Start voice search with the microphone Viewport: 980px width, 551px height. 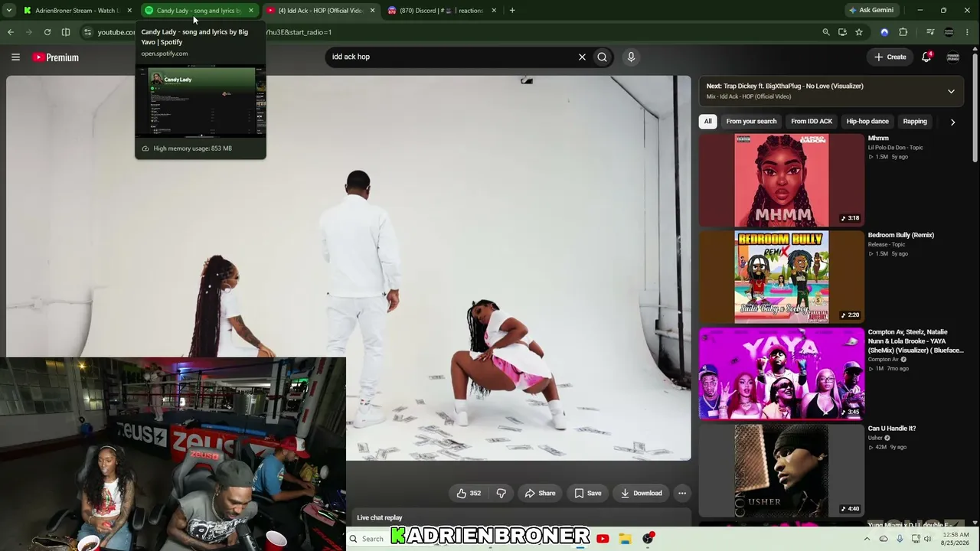point(631,57)
